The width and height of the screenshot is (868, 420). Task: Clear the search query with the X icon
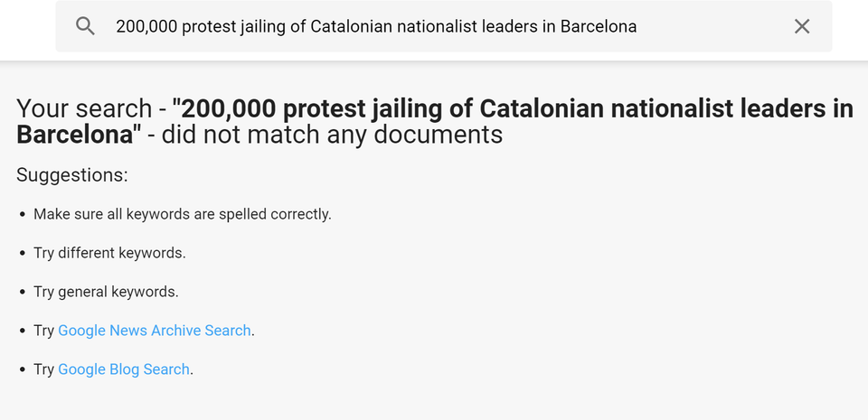[x=802, y=26]
